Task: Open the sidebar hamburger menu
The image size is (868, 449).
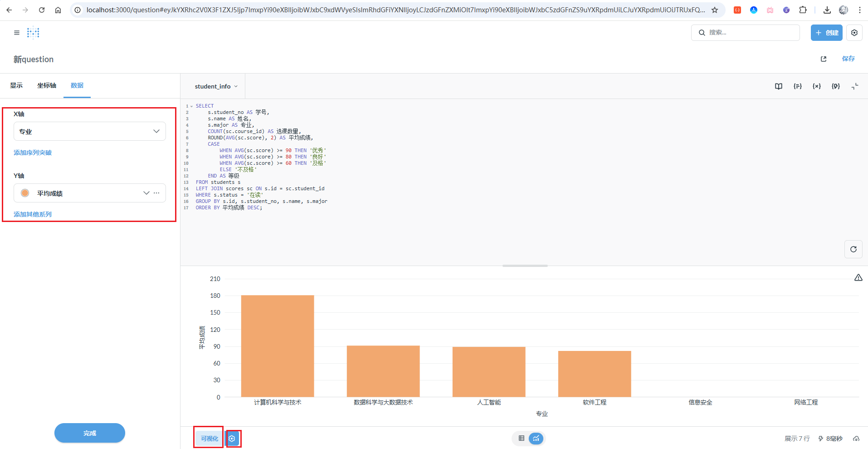Action: tap(17, 33)
